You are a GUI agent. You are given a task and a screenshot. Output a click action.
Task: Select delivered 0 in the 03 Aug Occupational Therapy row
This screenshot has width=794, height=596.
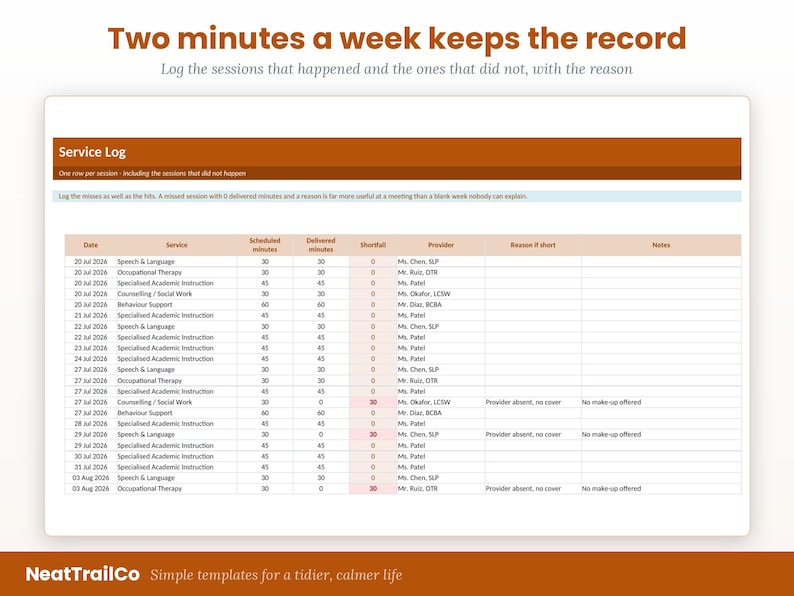[321, 489]
